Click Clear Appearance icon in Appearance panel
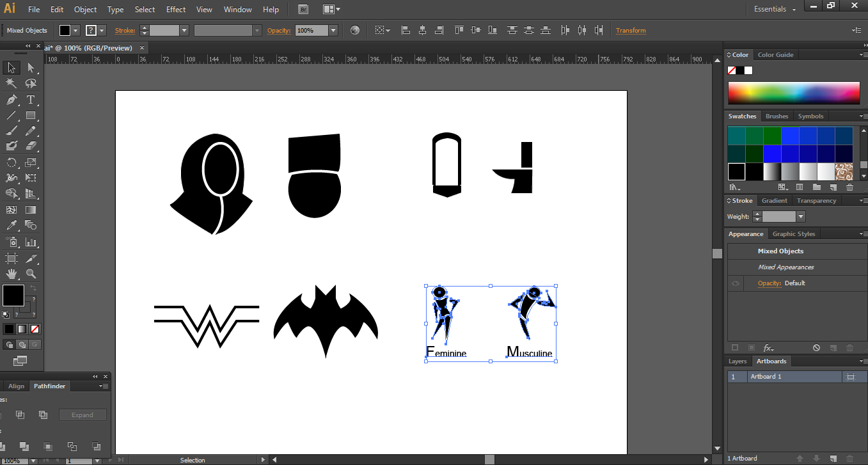 click(816, 348)
